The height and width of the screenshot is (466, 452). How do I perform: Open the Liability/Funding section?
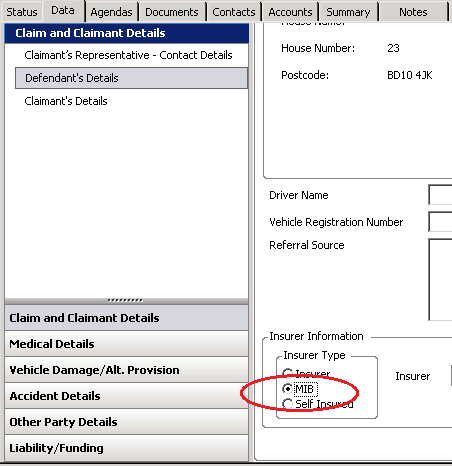pyautogui.click(x=126, y=448)
